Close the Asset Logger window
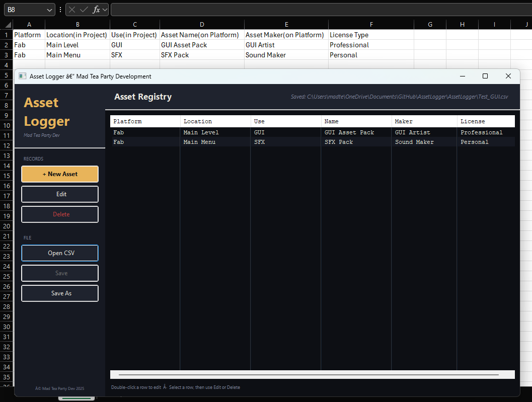This screenshot has height=402, width=532. 508,76
